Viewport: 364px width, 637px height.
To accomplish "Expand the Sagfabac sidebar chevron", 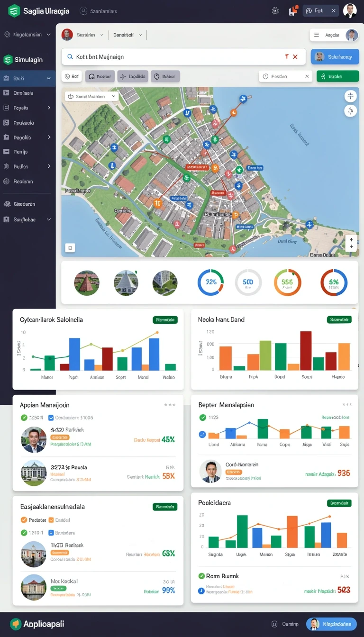I will [48, 219].
